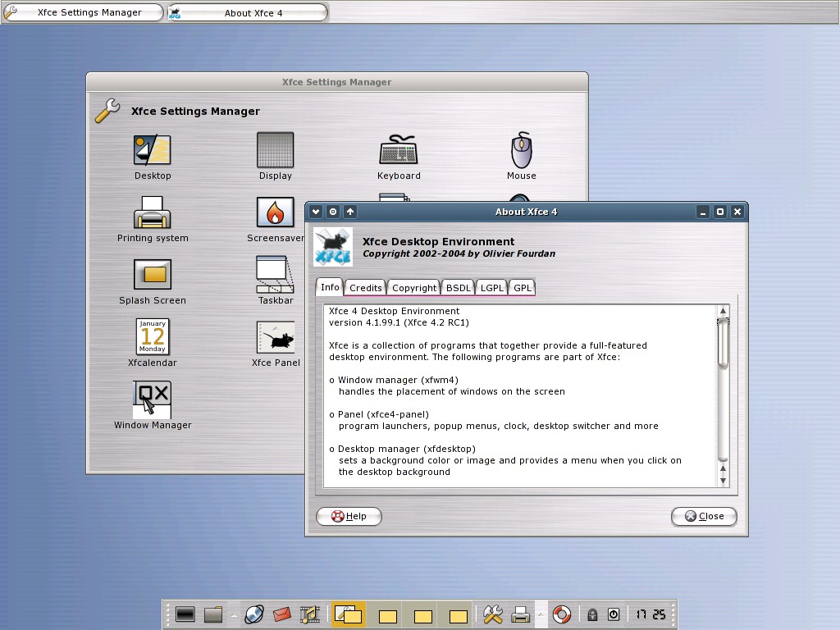
Task: Switch to the Credits tab
Action: pos(364,287)
